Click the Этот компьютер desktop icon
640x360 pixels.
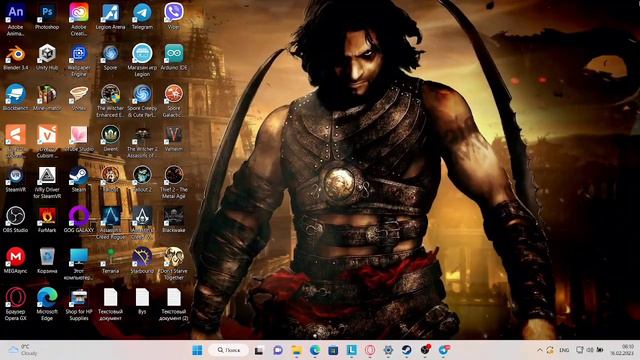79,263
